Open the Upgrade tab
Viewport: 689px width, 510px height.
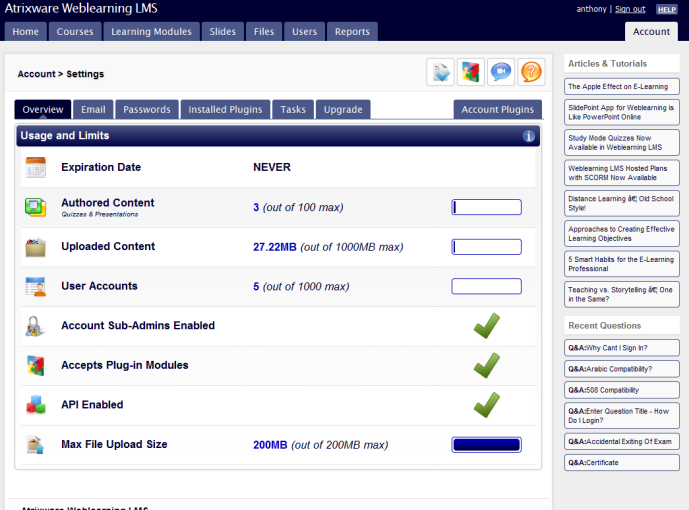(343, 109)
